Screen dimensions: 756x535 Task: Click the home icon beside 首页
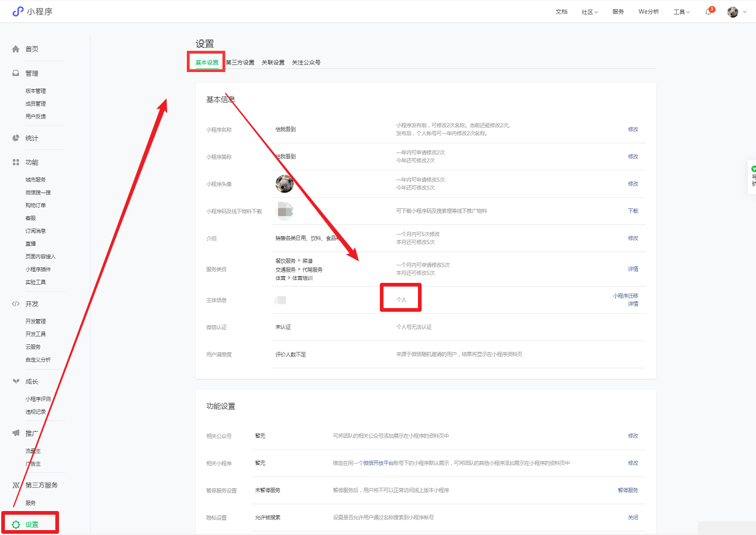(x=16, y=49)
